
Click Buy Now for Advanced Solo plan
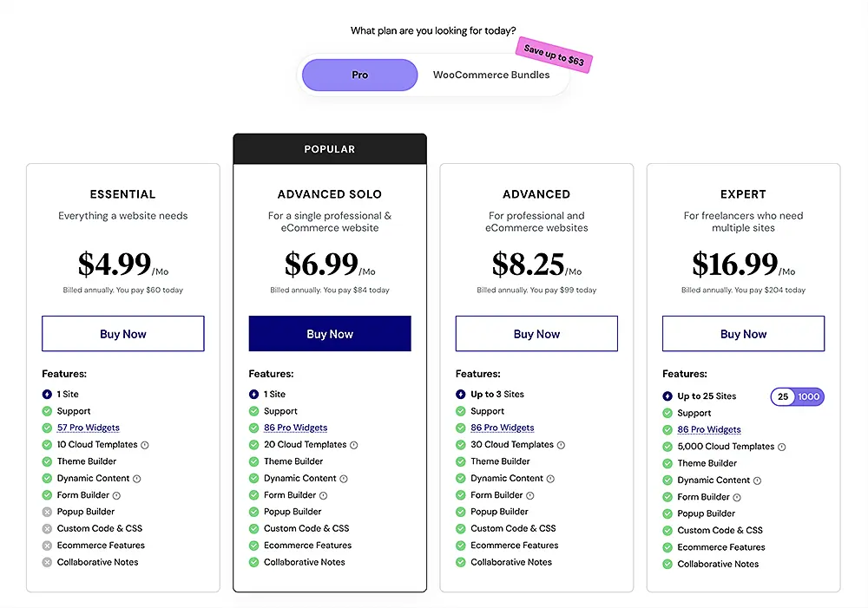point(330,334)
